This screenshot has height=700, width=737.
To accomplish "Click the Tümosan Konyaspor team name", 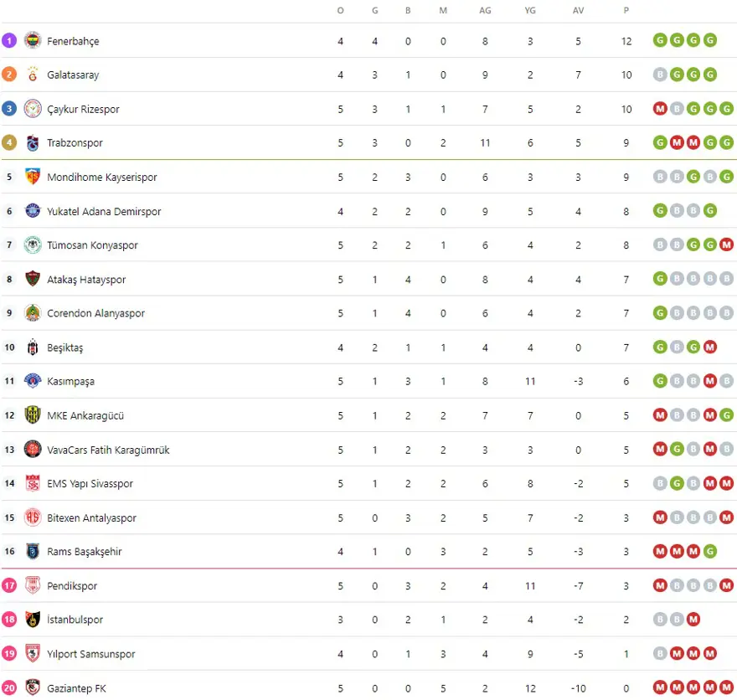I will tap(92, 245).
